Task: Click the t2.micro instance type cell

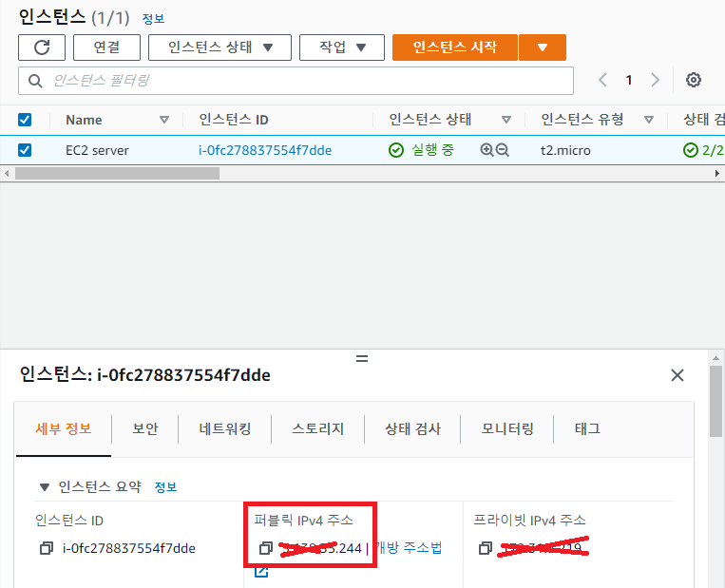Action: pos(565,150)
